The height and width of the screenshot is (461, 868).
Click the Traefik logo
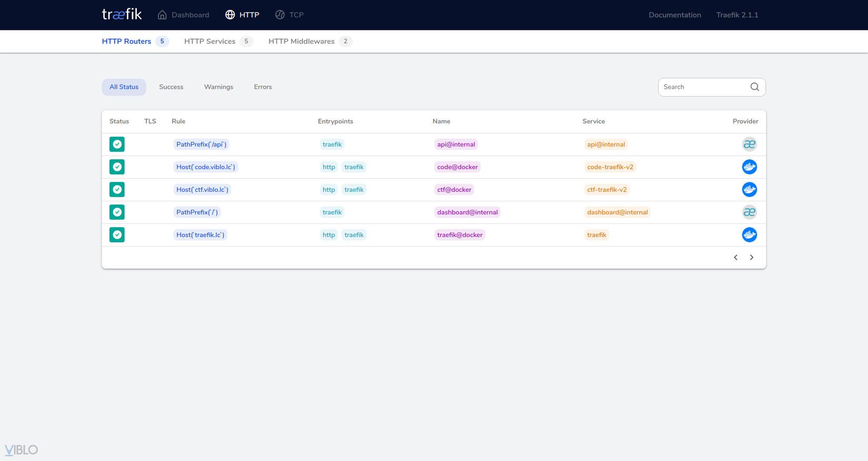(x=122, y=14)
